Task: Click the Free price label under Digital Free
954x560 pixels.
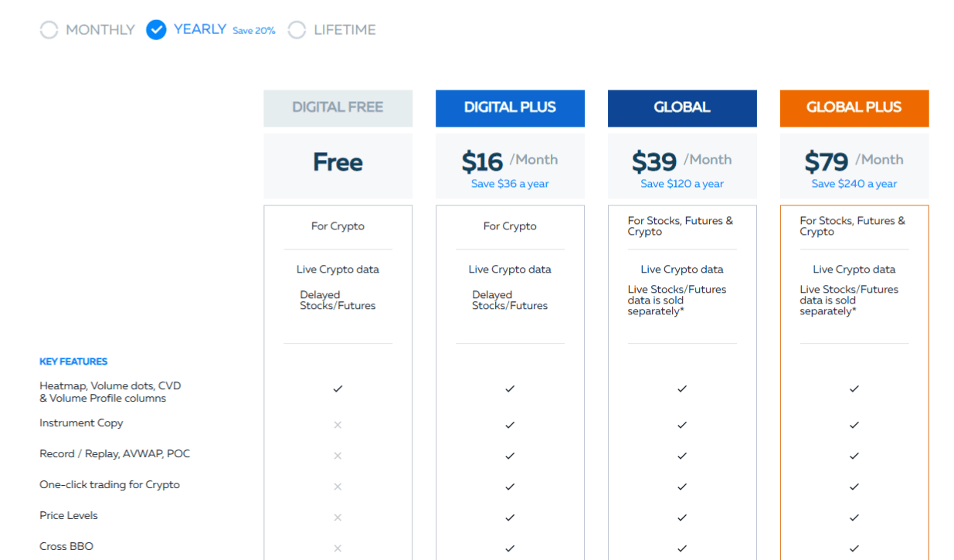Action: point(338,162)
